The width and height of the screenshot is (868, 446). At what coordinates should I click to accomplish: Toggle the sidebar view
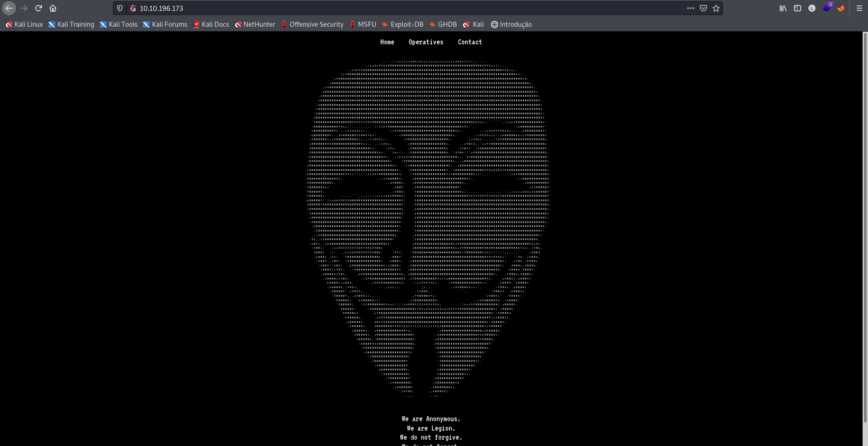(x=797, y=8)
